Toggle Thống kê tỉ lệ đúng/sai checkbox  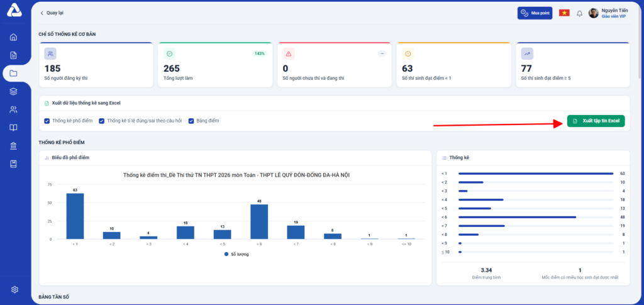[101, 121]
